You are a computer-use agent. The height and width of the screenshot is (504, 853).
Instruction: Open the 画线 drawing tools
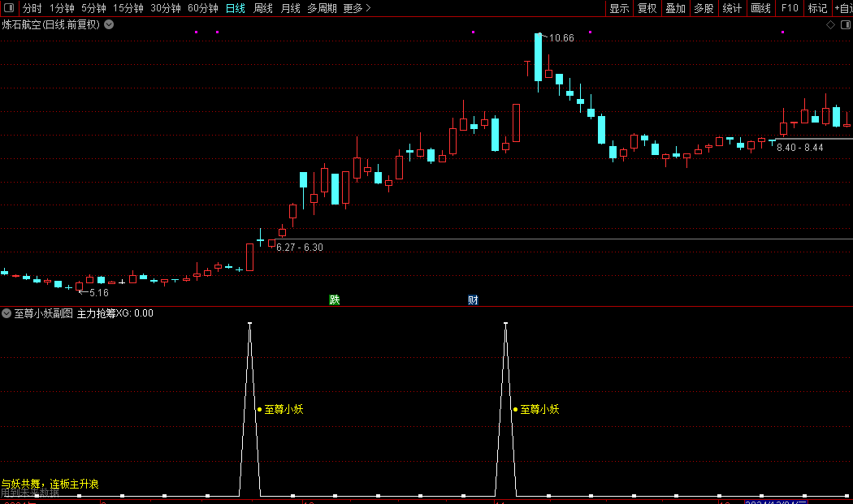pos(760,8)
